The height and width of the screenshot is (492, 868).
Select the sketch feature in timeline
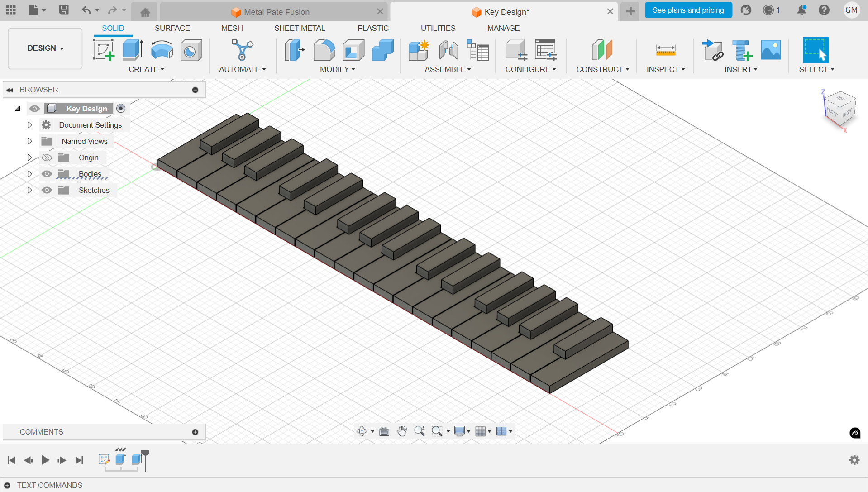[104, 459]
